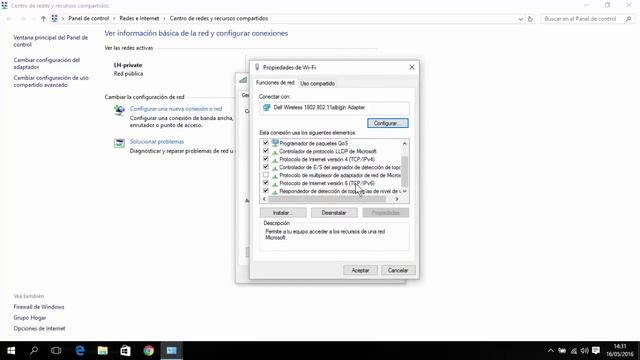640x360 pixels.
Task: Click the search magnifier in the search box
Action: (629, 19)
